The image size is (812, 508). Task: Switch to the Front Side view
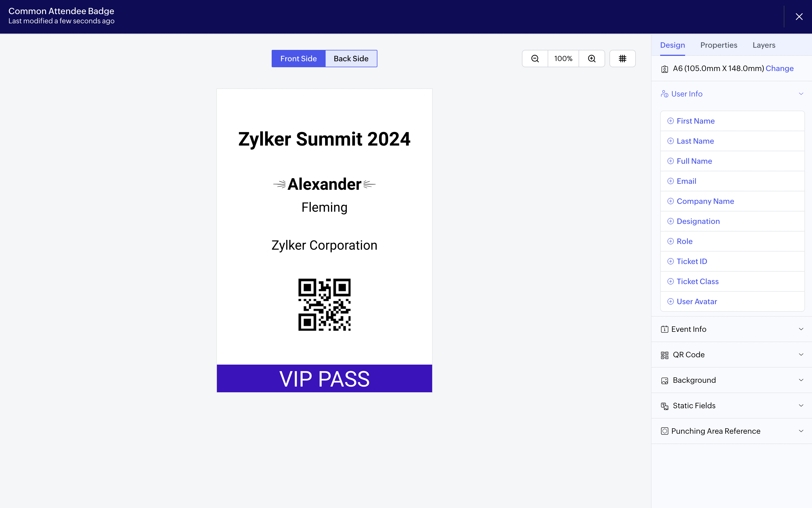298,59
